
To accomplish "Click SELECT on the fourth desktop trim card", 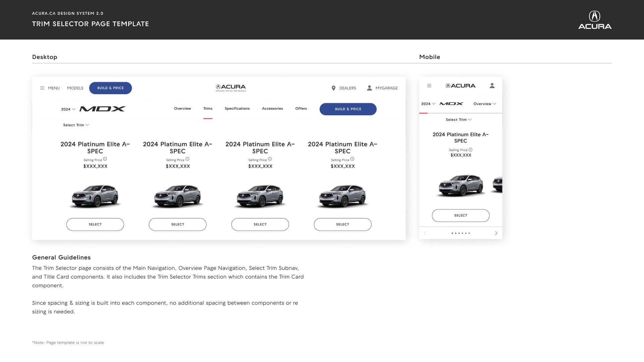I will click(343, 225).
